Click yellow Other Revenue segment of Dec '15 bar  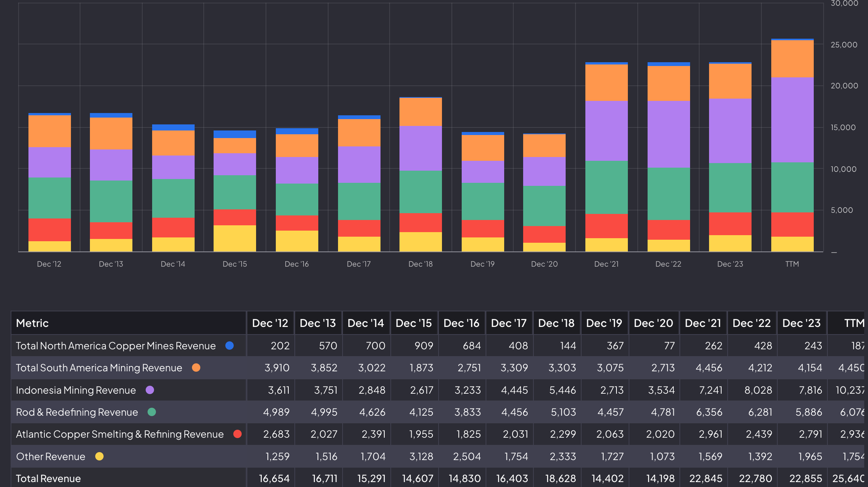pyautogui.click(x=234, y=238)
